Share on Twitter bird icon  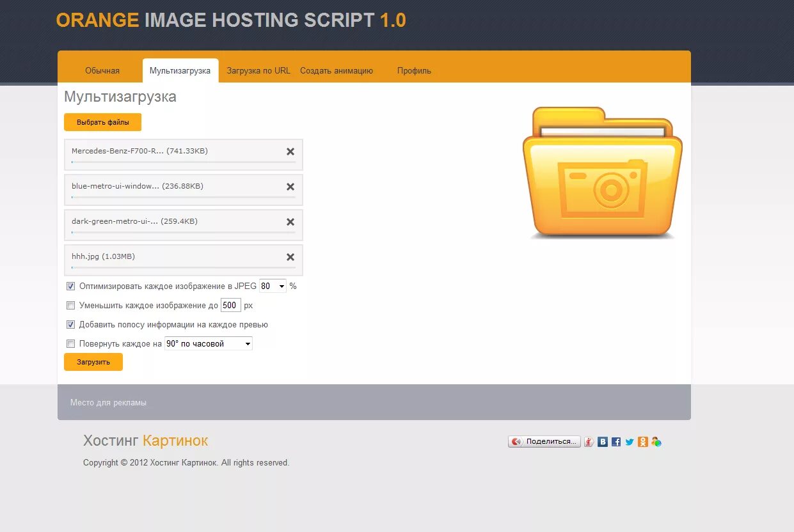click(x=630, y=442)
